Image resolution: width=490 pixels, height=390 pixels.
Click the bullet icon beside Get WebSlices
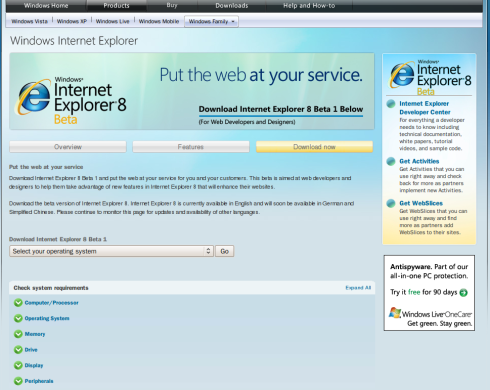[391, 203]
